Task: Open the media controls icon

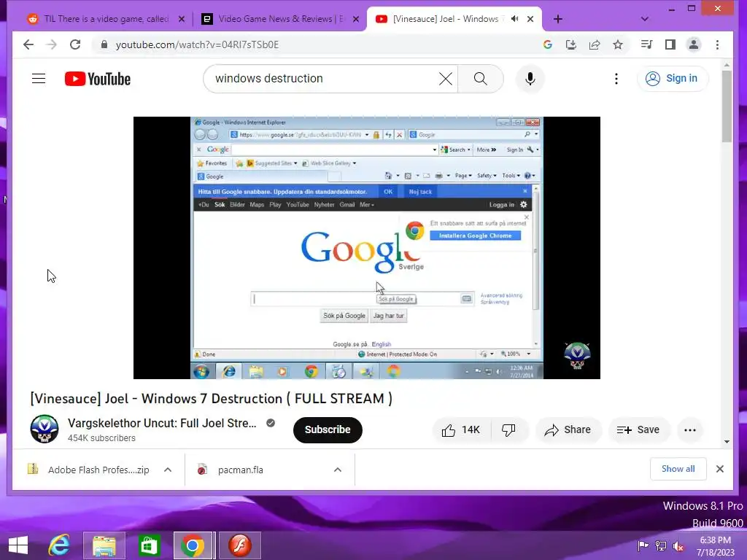Action: point(646,44)
